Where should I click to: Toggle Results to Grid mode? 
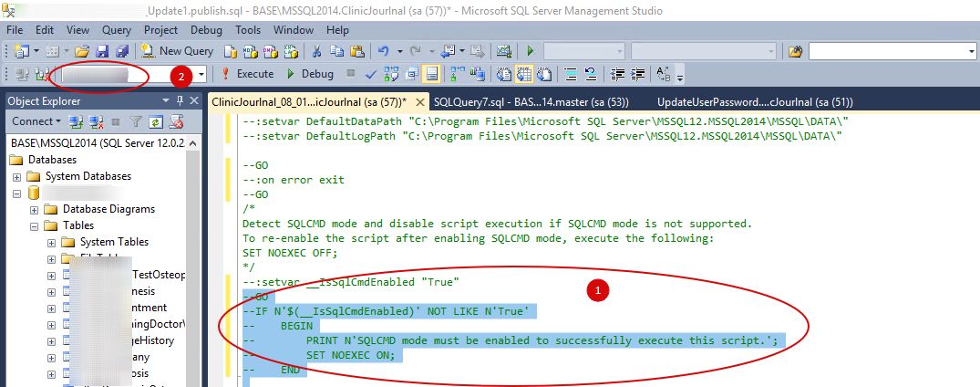[x=524, y=74]
